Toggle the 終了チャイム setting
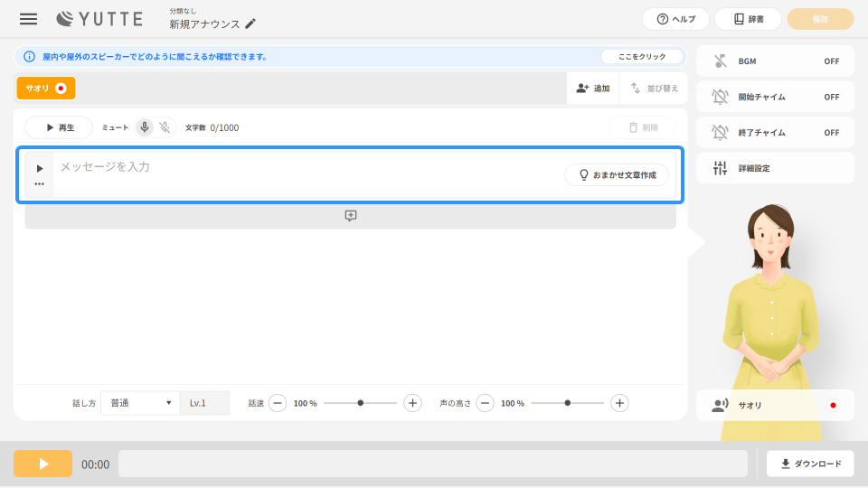This screenshot has width=868, height=488. coord(775,133)
